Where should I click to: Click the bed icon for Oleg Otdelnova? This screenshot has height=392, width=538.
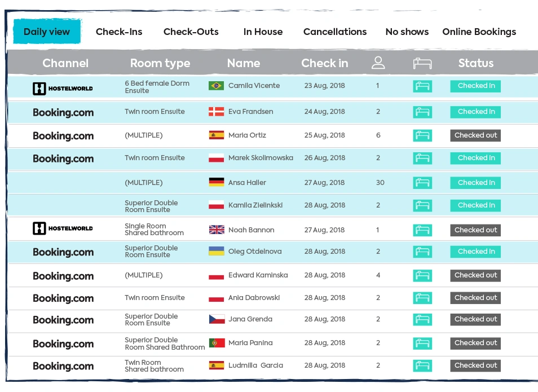(x=422, y=252)
